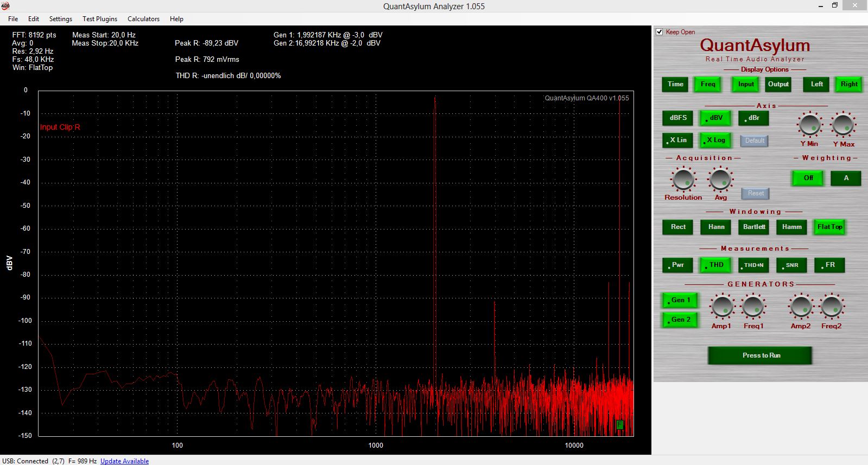
Task: Click the 'FFT: 8192 pts' readout
Action: pos(34,35)
